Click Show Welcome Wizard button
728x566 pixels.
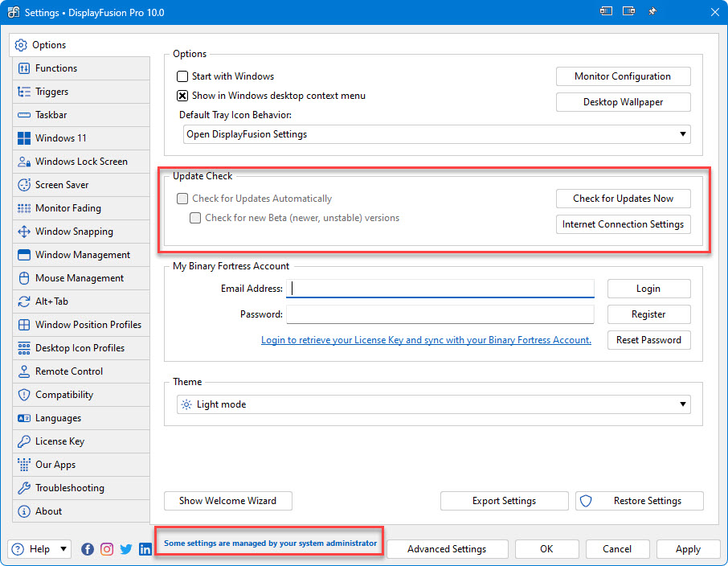[228, 501]
